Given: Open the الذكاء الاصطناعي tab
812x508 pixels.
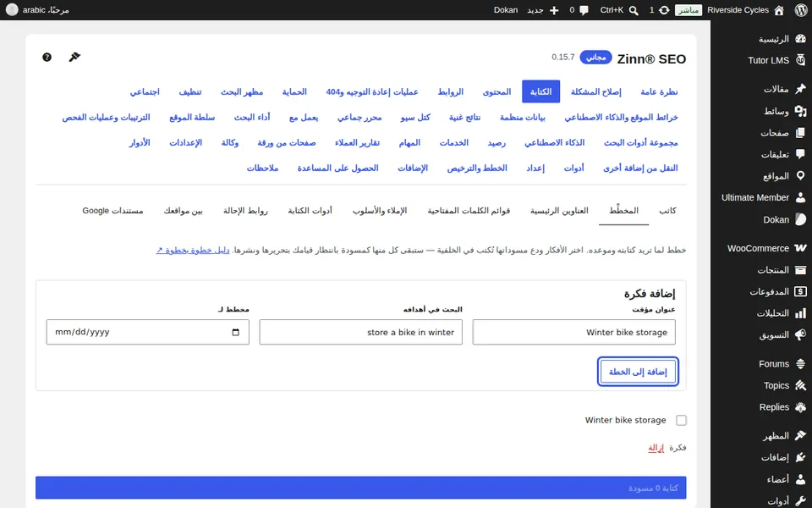Looking at the screenshot, I should pos(554,142).
